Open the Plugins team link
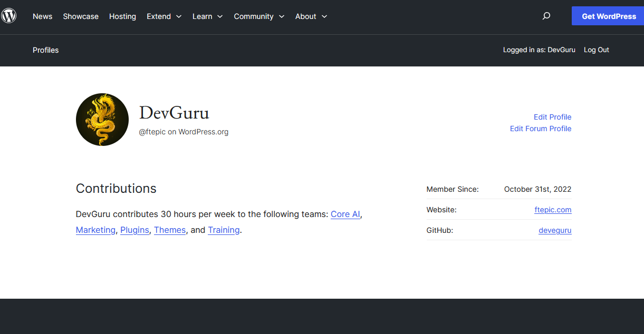The image size is (644, 334). click(x=134, y=230)
